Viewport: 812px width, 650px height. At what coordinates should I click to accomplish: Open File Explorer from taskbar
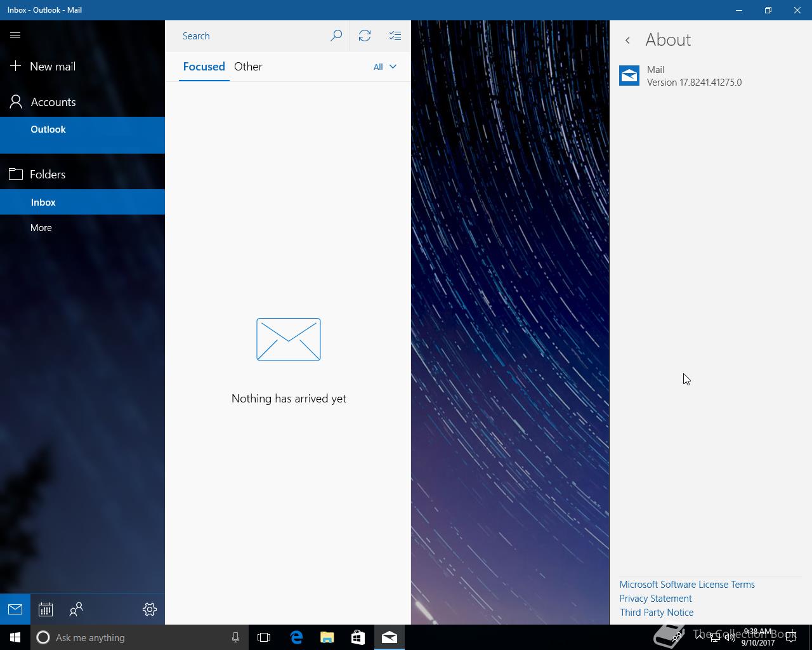327,637
